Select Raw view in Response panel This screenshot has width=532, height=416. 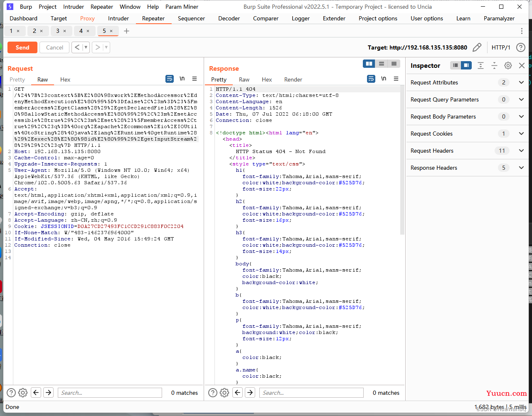click(244, 79)
